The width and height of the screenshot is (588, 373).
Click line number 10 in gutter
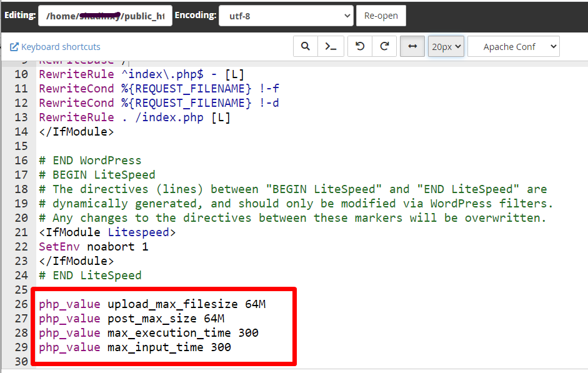point(21,74)
